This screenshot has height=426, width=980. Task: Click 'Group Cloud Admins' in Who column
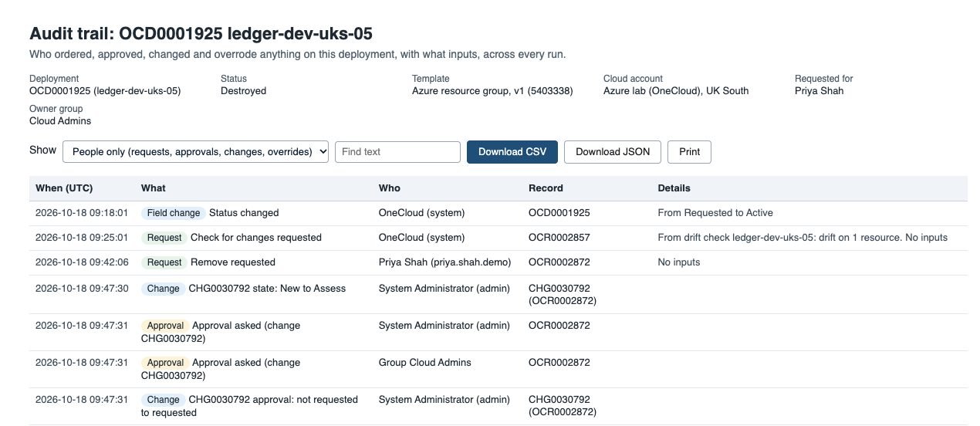point(425,363)
